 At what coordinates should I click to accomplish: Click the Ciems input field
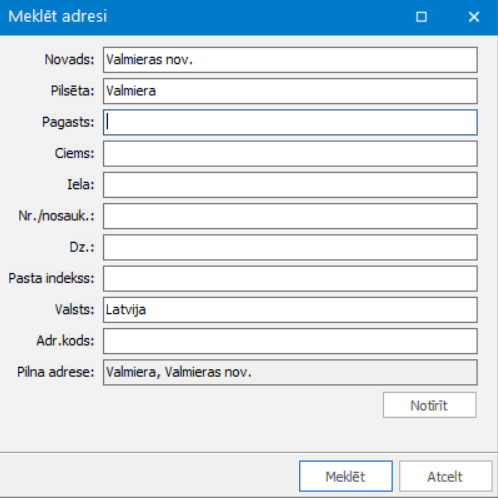(x=290, y=154)
